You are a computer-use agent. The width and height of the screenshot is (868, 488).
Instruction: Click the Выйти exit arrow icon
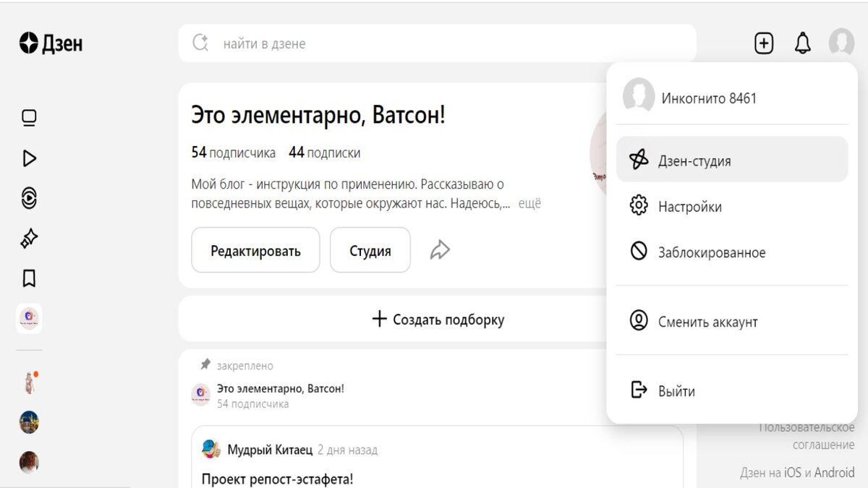[x=639, y=390]
